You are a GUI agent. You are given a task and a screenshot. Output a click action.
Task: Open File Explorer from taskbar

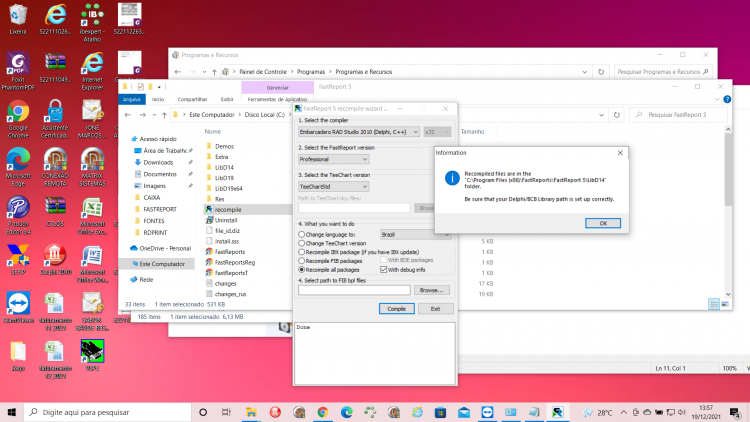tap(251, 412)
